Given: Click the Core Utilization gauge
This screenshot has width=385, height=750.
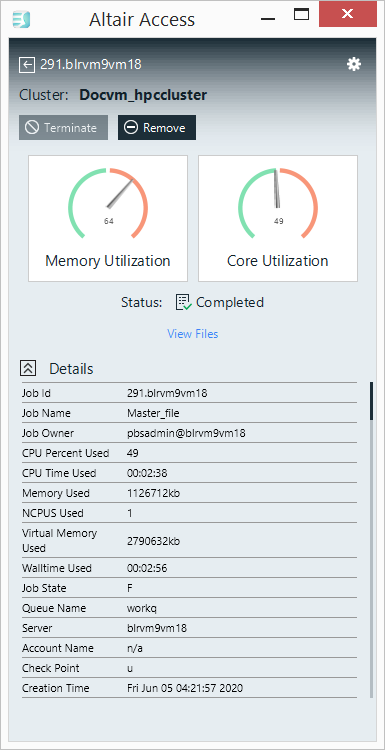Looking at the screenshot, I should pos(278,218).
